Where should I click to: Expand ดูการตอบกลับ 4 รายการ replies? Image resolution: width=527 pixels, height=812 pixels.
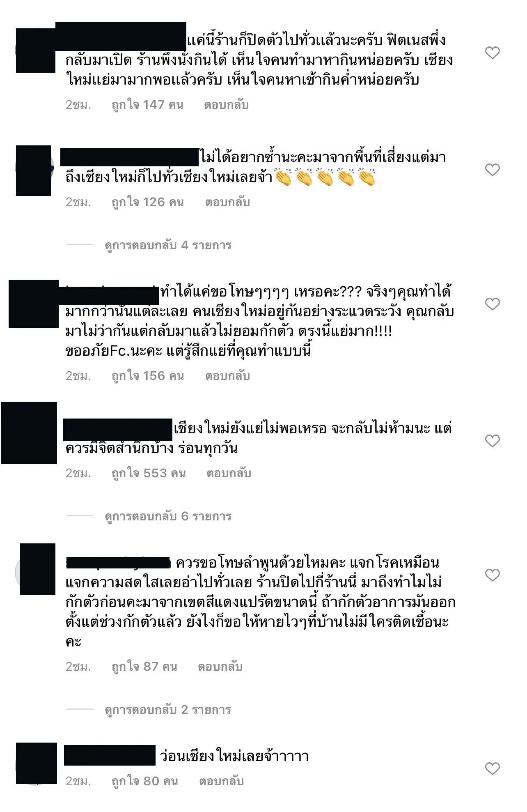coord(168,245)
